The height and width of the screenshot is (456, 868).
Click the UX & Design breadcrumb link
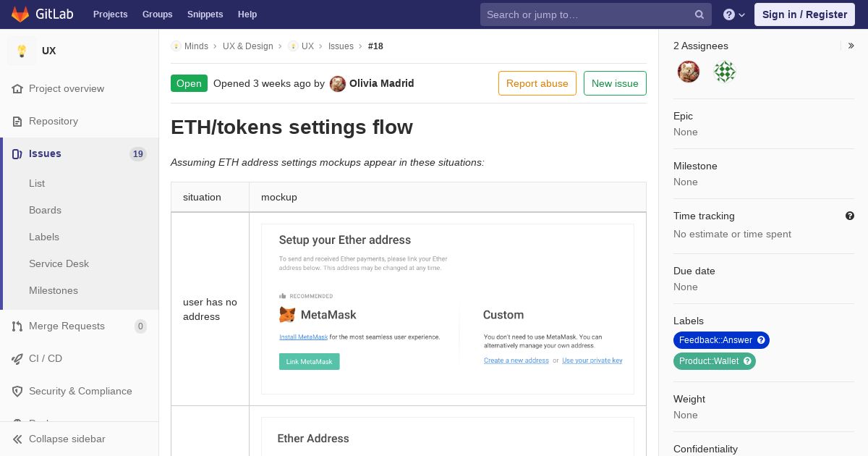248,46
